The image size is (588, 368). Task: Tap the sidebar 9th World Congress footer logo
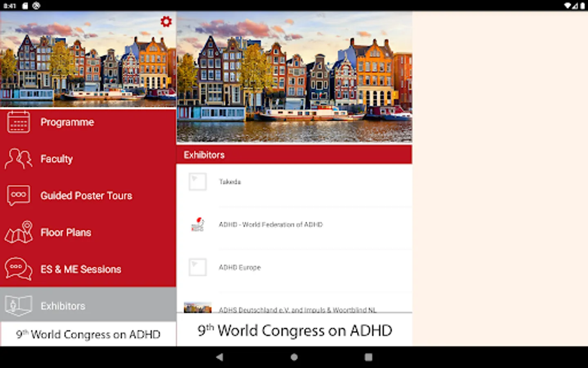click(88, 334)
